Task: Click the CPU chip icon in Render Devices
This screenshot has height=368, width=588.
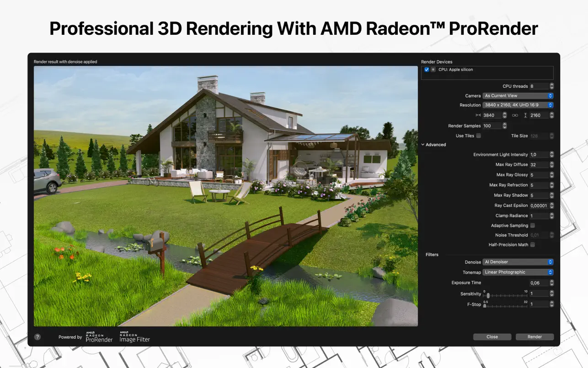Action: (x=433, y=70)
